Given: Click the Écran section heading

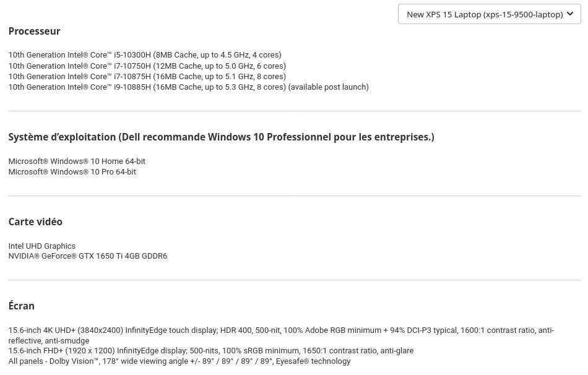Looking at the screenshot, I should tap(21, 306).
